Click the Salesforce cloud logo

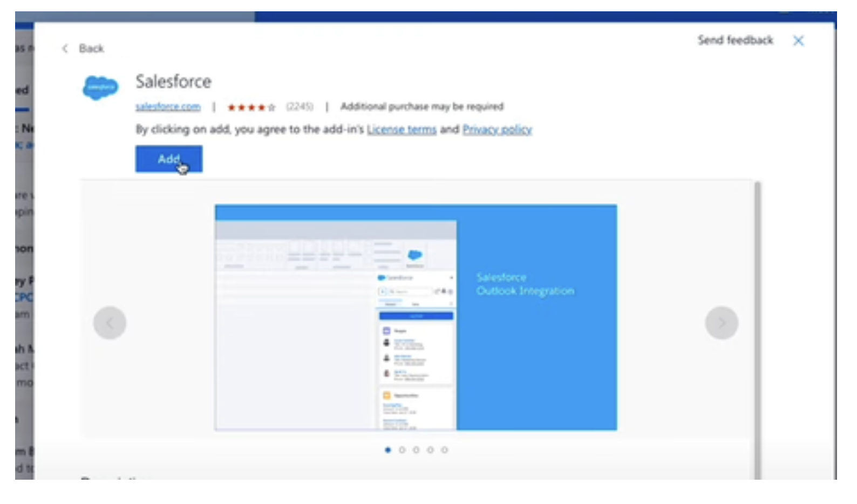pos(100,87)
